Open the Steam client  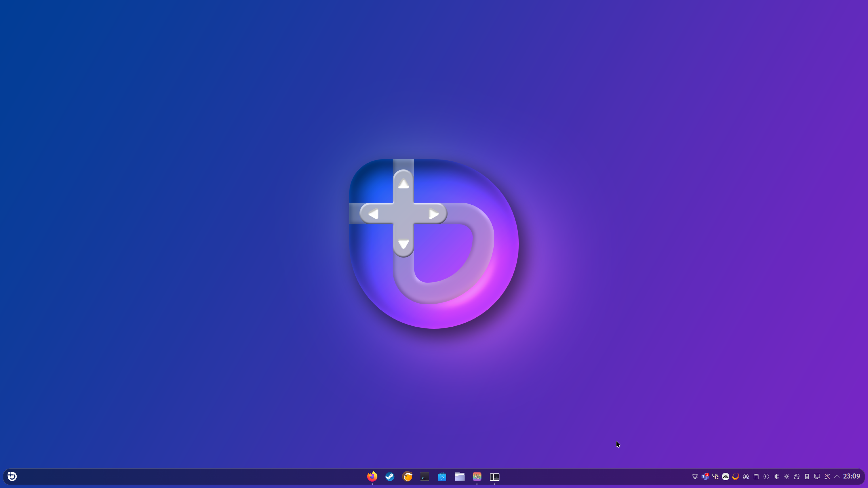[390, 476]
